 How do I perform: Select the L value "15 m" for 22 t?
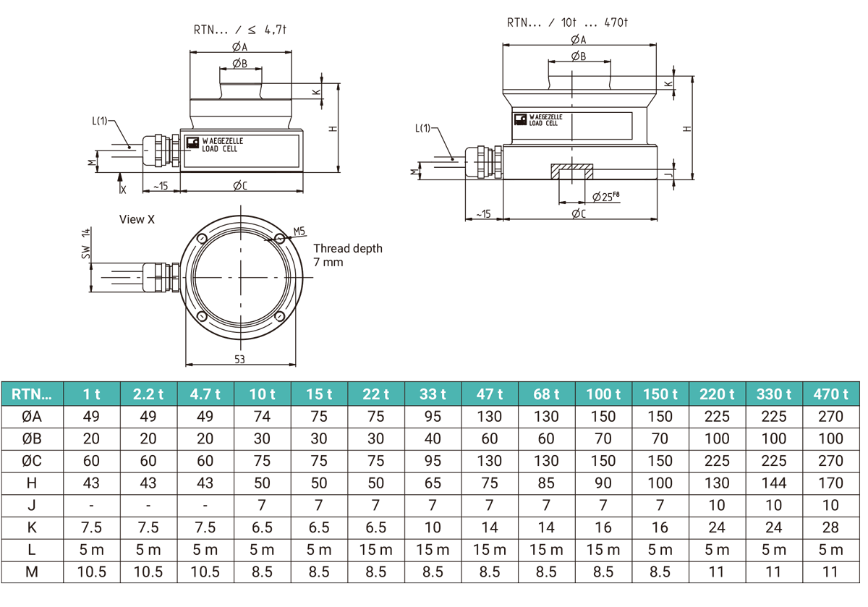coord(376,550)
